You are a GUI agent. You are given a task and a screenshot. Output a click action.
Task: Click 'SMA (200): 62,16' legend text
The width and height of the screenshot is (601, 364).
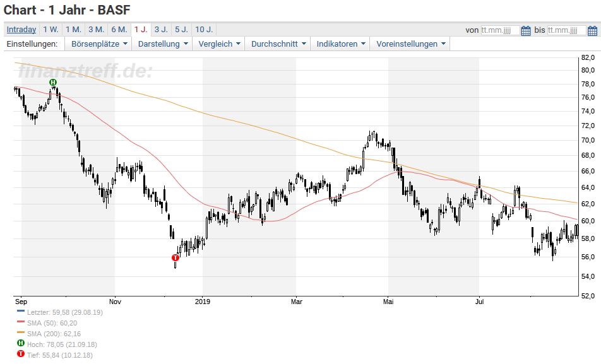click(54, 334)
